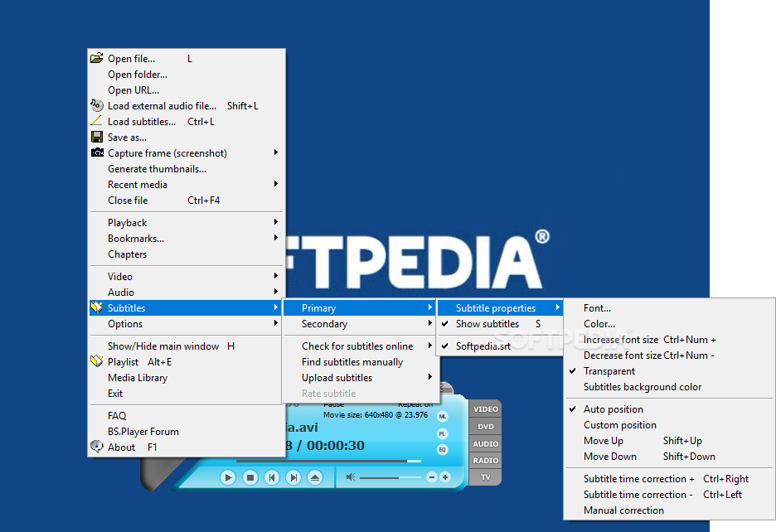Choose Custom position for subtitles
This screenshot has height=532, width=776.
pyautogui.click(x=670, y=425)
